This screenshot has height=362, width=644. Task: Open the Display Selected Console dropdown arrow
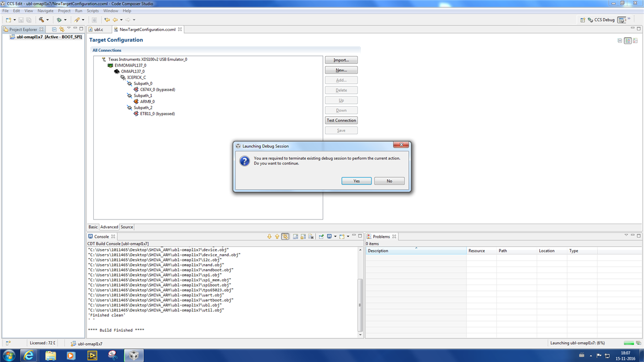click(x=335, y=237)
